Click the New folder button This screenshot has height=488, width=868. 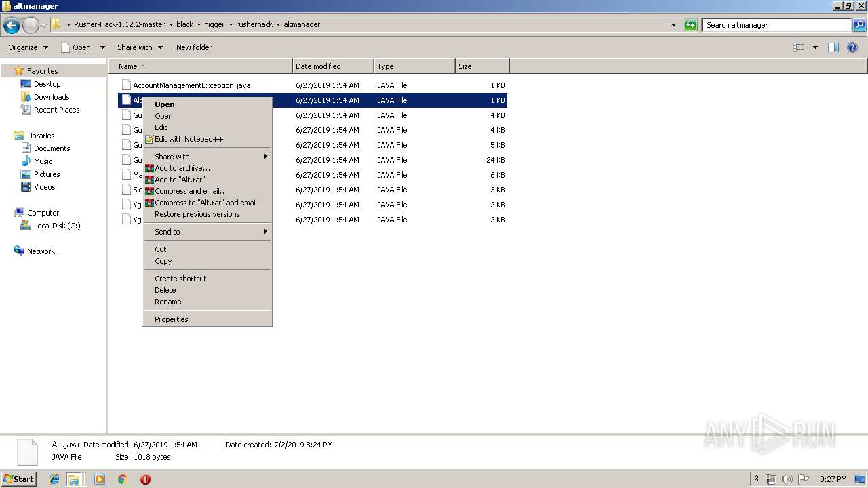tap(194, 47)
